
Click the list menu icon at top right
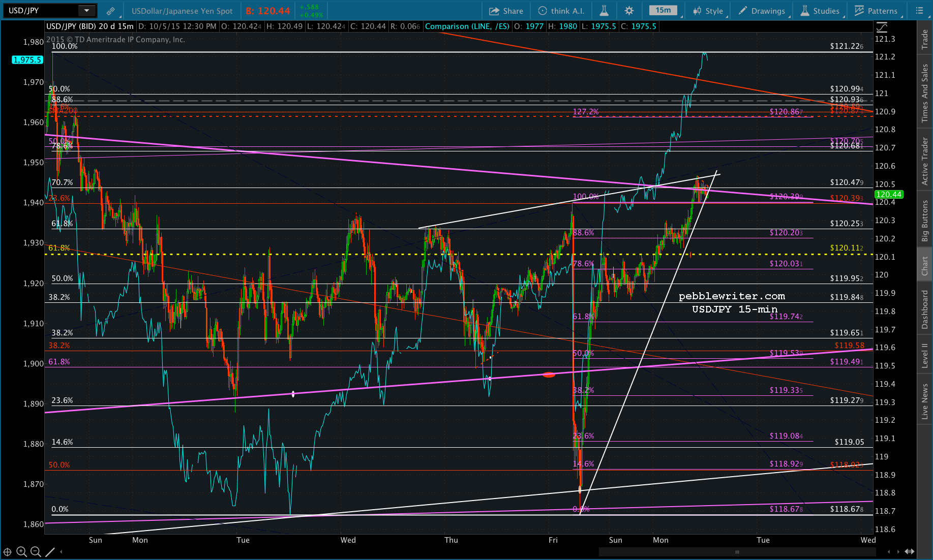tap(919, 11)
